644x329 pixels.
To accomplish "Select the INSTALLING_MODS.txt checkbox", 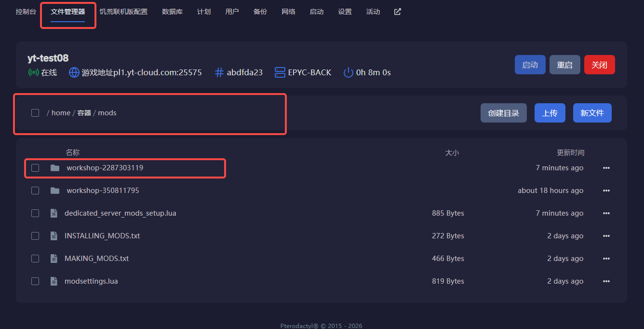I will pyautogui.click(x=35, y=236).
